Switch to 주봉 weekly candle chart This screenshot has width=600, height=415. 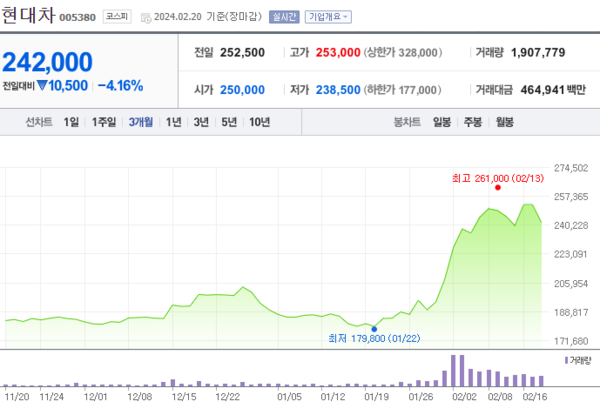[x=473, y=122]
